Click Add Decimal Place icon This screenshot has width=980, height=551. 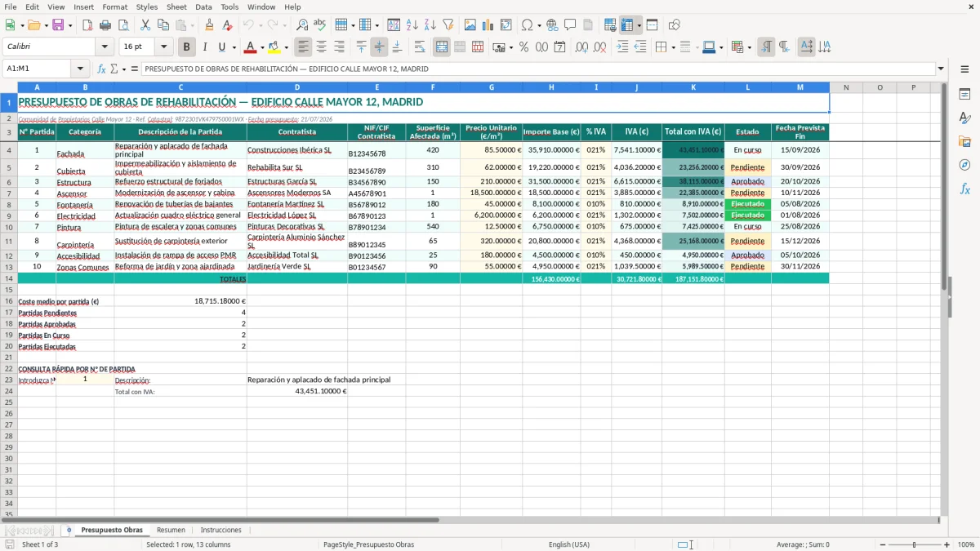[x=581, y=47]
